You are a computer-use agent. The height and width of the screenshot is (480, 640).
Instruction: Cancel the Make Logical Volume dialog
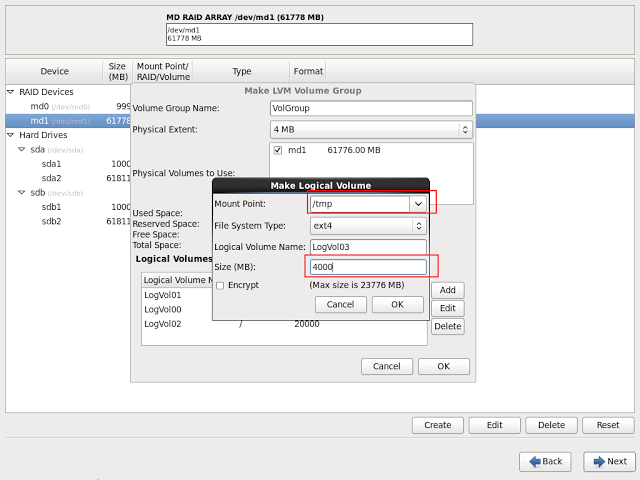340,304
